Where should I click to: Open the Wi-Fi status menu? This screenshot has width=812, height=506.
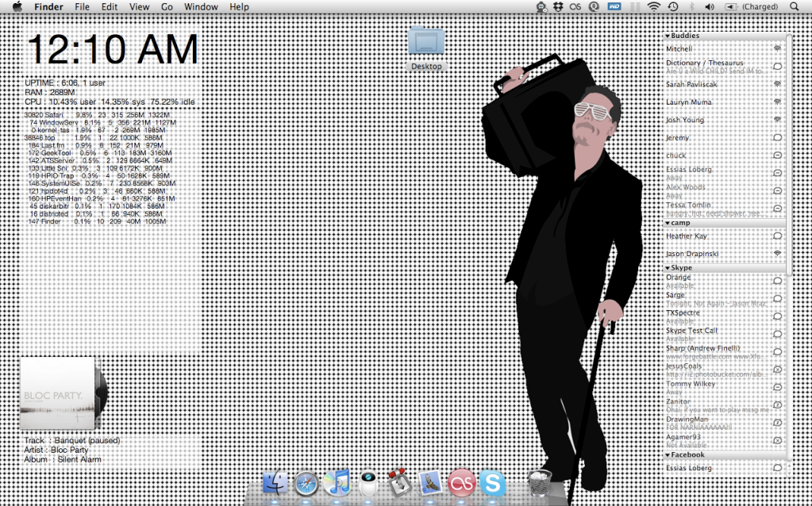pyautogui.click(x=654, y=6)
